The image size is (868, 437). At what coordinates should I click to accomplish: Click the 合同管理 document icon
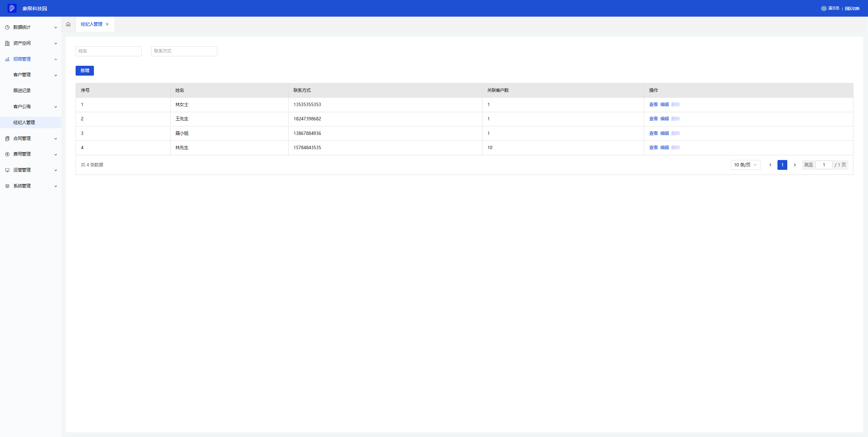pos(7,138)
